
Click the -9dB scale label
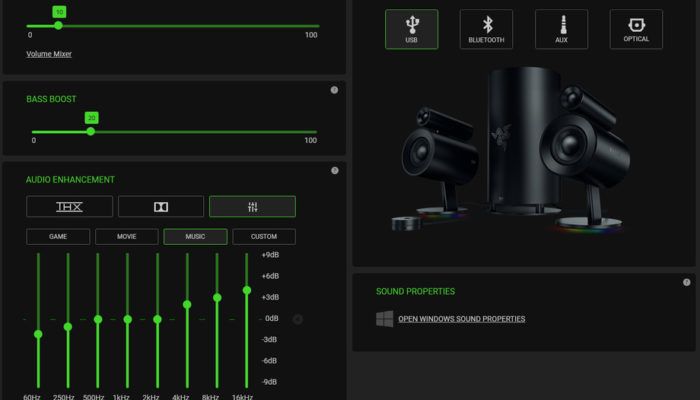pyautogui.click(x=270, y=382)
